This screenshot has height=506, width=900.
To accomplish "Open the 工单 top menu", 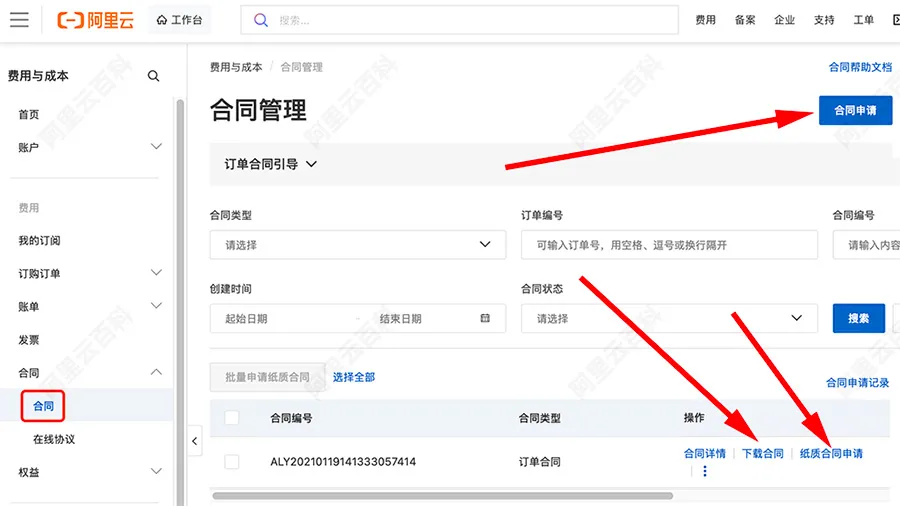I will tap(863, 20).
